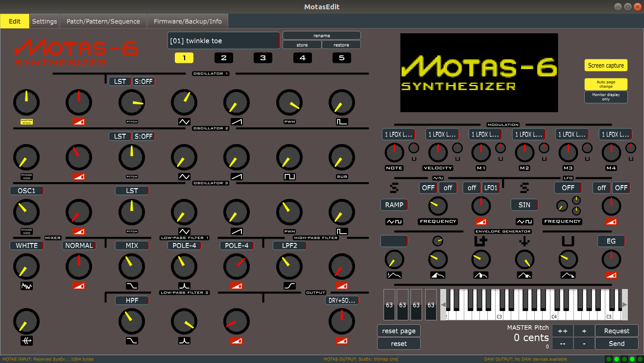Click the Screen capture button
The image size is (644, 363).
pos(606,65)
